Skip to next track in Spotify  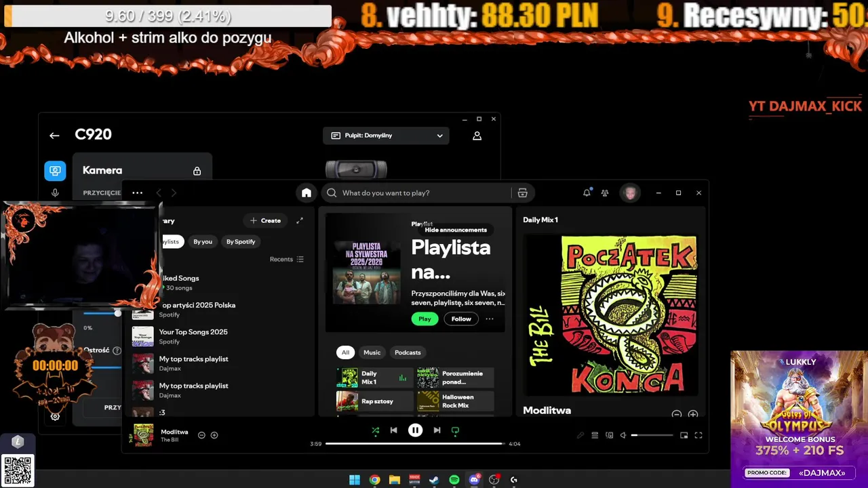[x=437, y=430]
